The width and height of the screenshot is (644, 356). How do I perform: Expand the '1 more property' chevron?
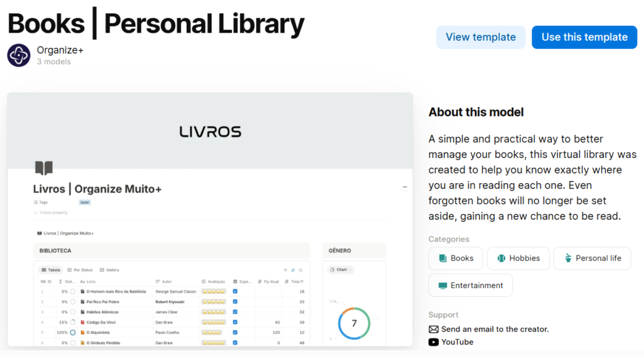tap(36, 213)
